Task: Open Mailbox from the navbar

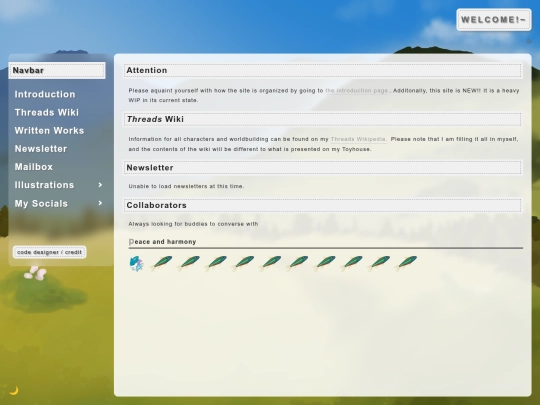Action: coord(34,167)
